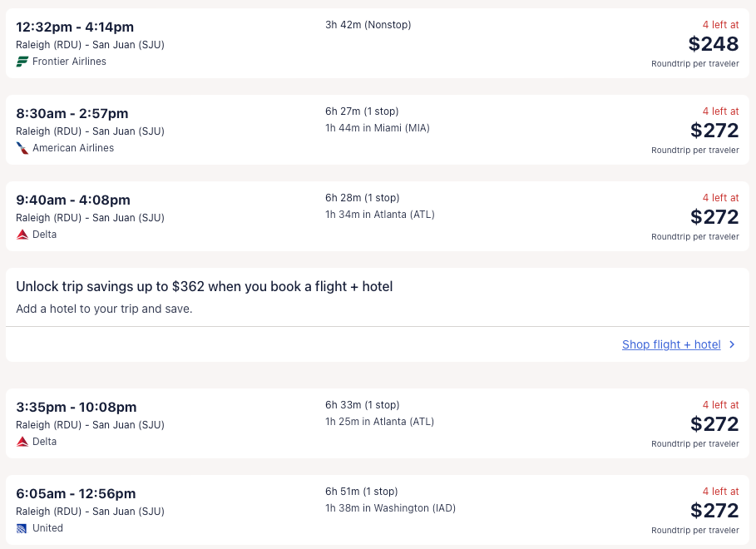Click the 1h 44m in Miami (MIA) layover

click(378, 128)
